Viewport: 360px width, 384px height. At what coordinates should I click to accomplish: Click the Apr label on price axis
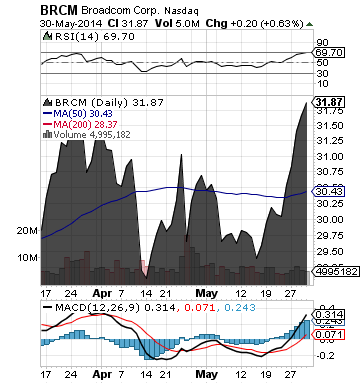tap(102, 294)
